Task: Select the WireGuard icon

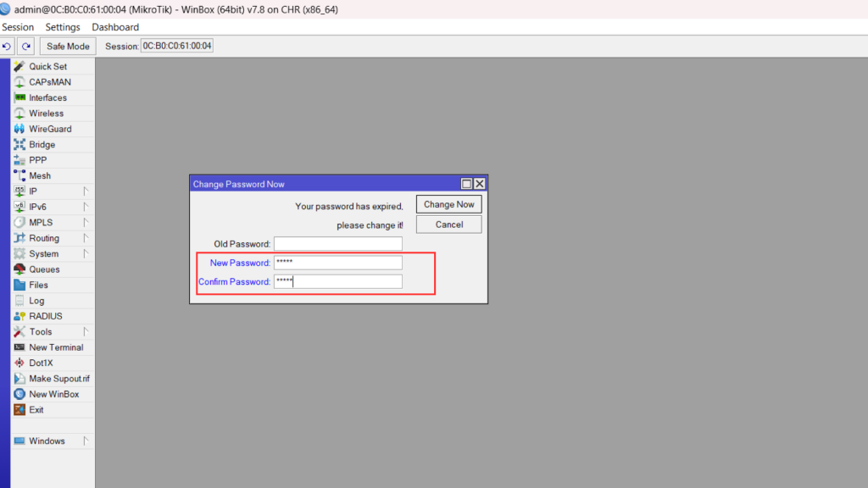Action: (x=19, y=129)
